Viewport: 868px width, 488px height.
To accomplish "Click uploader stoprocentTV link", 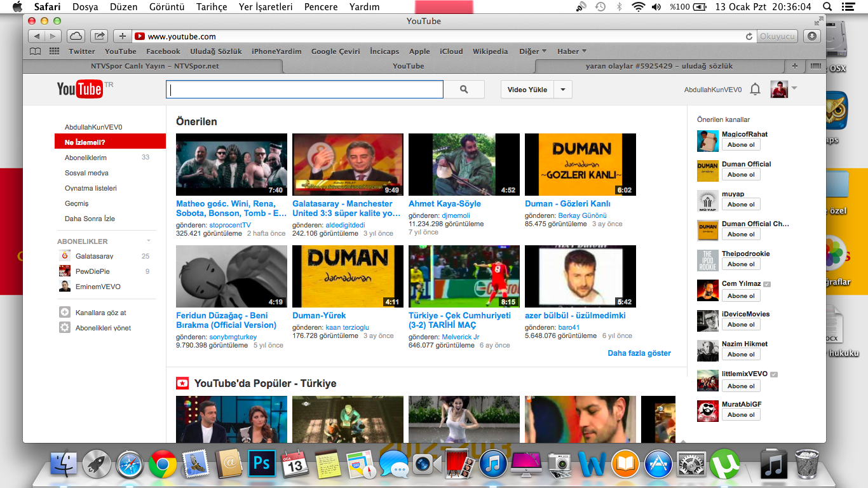I will [x=230, y=225].
